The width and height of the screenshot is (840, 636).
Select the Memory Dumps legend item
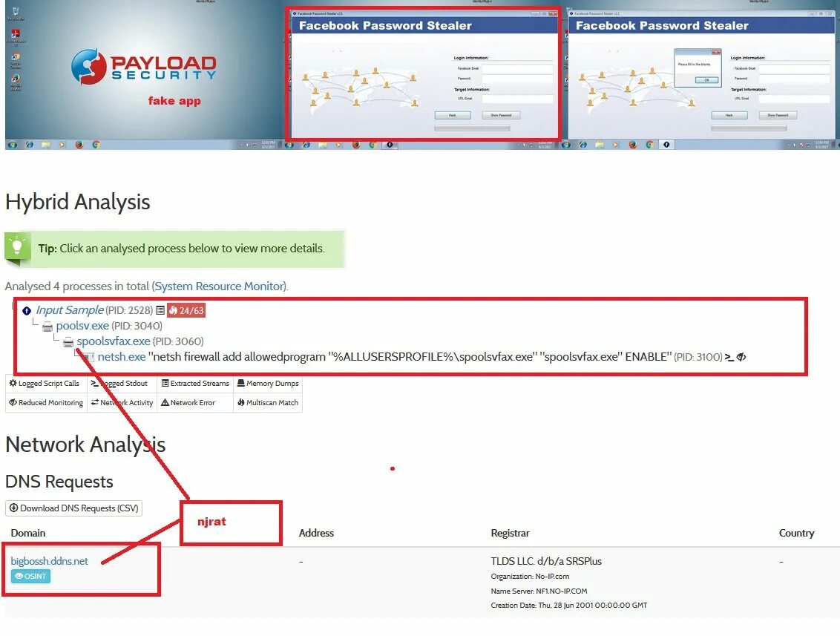coord(268,384)
